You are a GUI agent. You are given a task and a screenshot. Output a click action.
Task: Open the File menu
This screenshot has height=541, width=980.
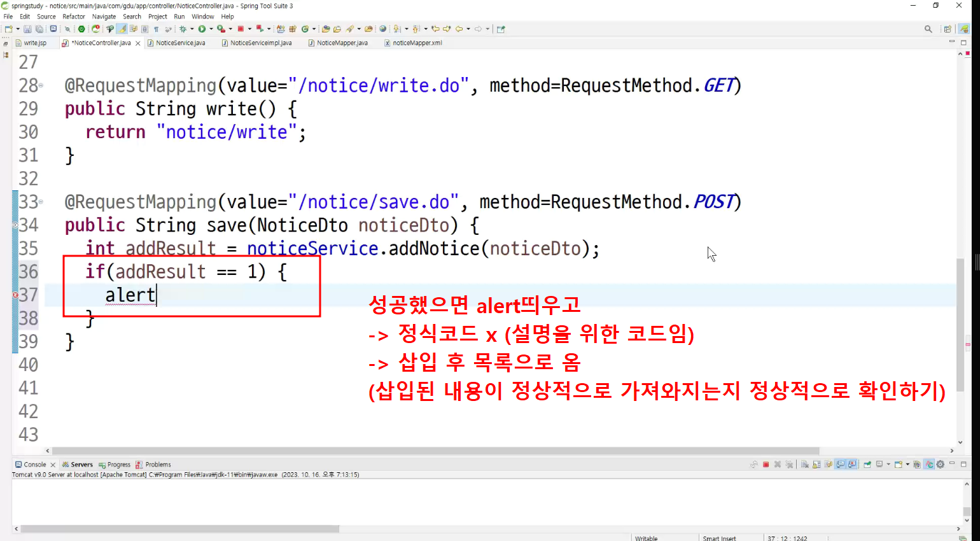[x=8, y=17]
